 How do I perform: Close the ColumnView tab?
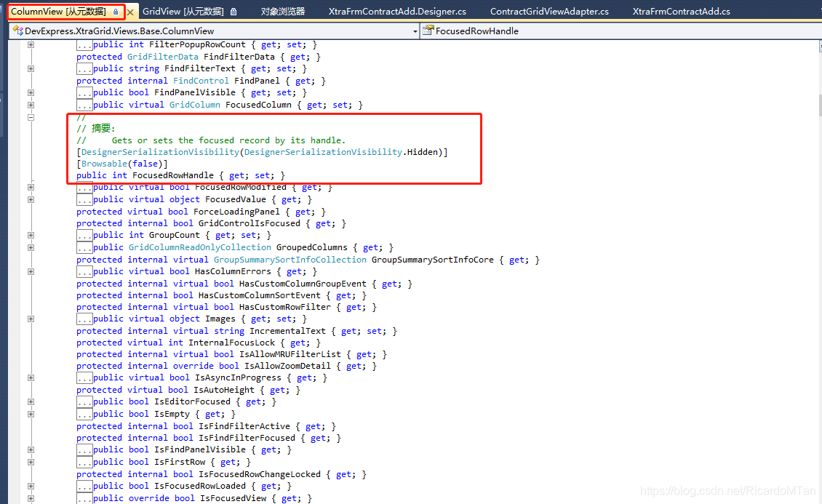(130, 12)
